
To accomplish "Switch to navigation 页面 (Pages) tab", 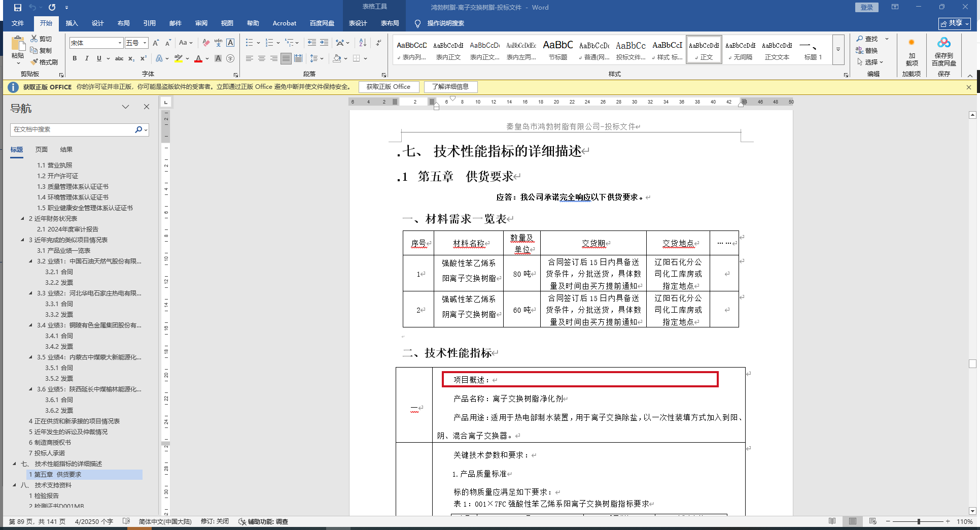I will tap(42, 150).
